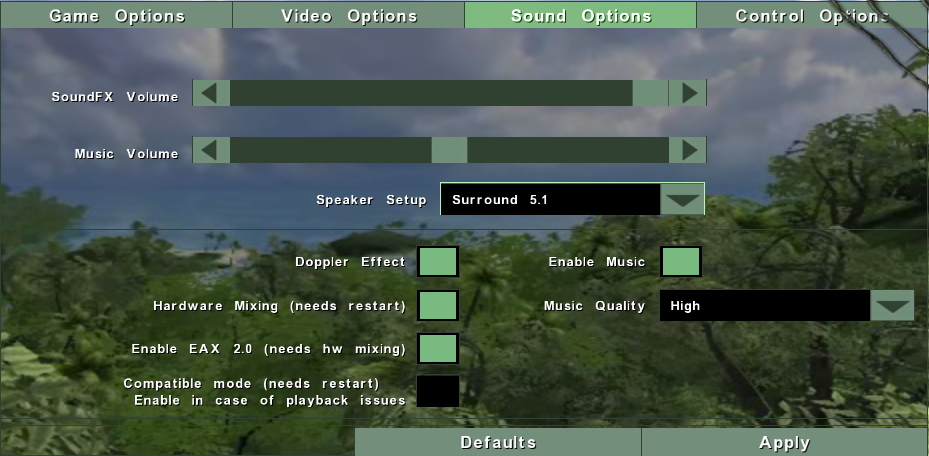Uncheck the Enable Music box
Screen dimensions: 929x456
point(681,262)
